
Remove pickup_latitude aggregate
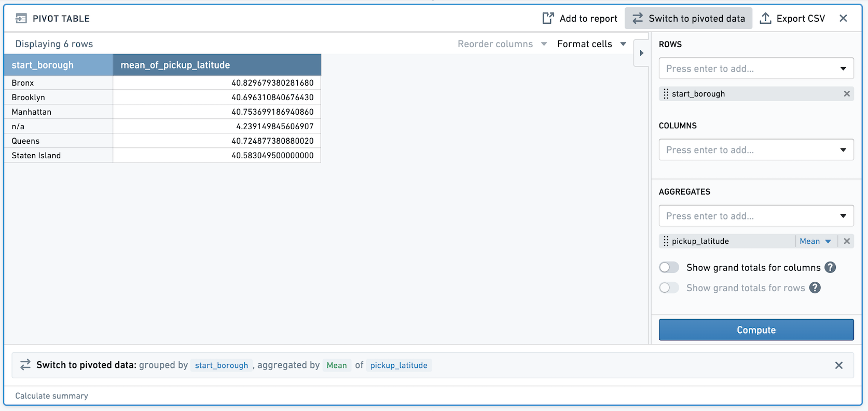[847, 241]
